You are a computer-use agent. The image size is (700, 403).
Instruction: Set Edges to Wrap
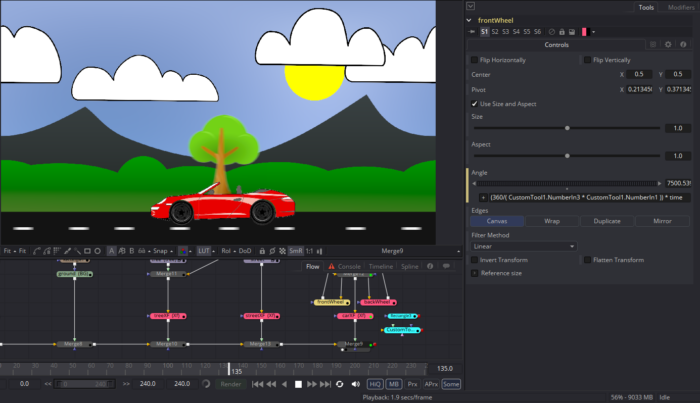552,221
